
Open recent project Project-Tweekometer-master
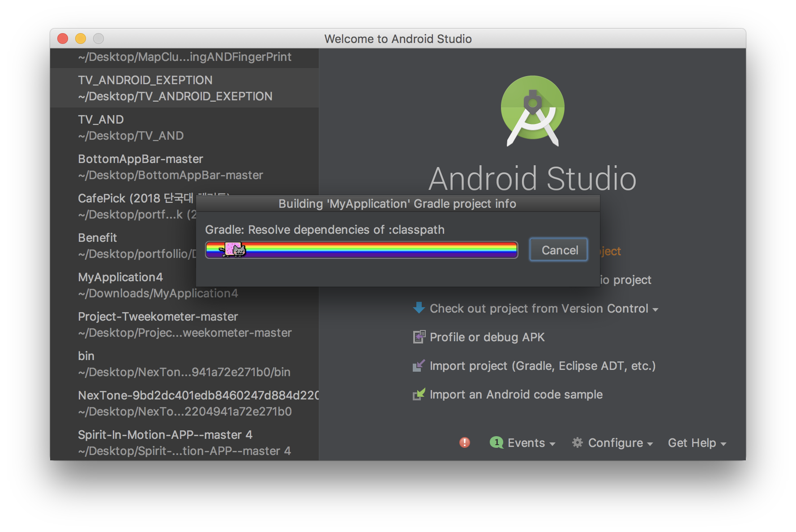[x=184, y=324]
